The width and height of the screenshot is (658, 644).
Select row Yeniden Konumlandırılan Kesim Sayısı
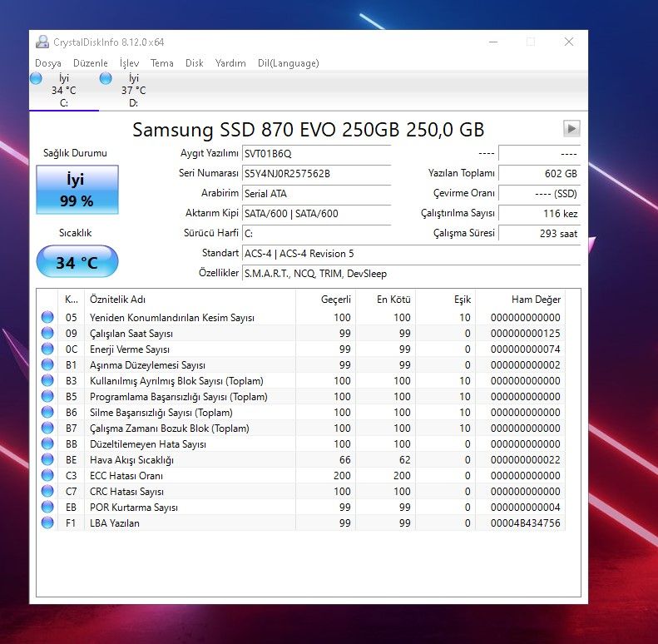pyautogui.click(x=301, y=317)
